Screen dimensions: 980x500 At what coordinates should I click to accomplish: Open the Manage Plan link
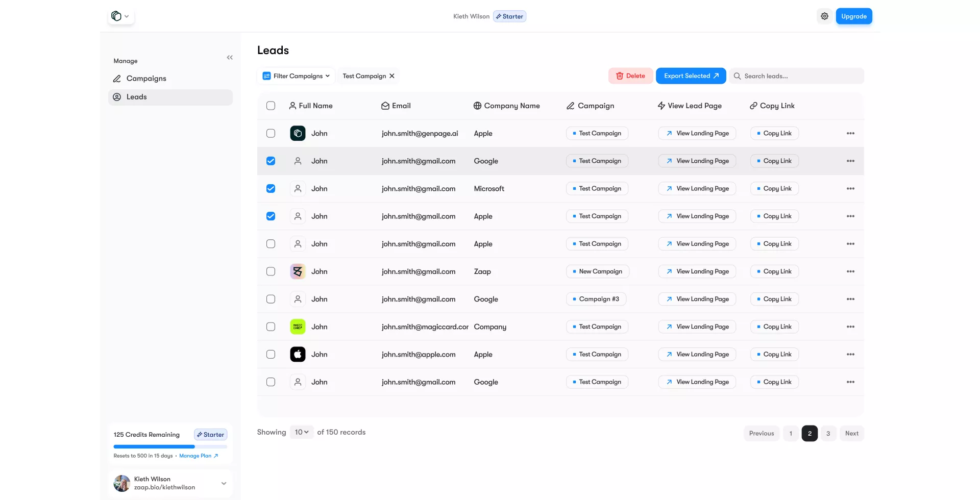(198, 456)
